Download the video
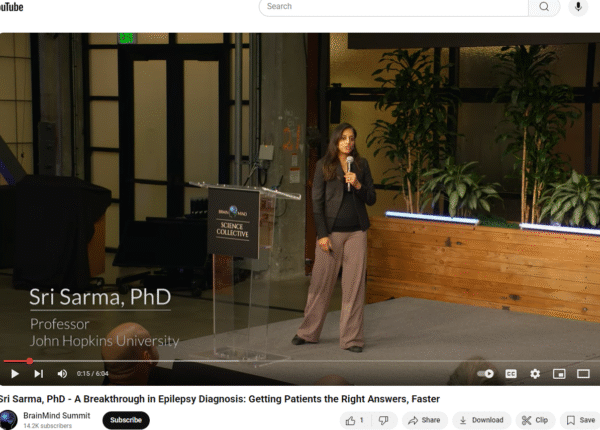Image resolution: width=600 pixels, height=430 pixels. point(481,420)
